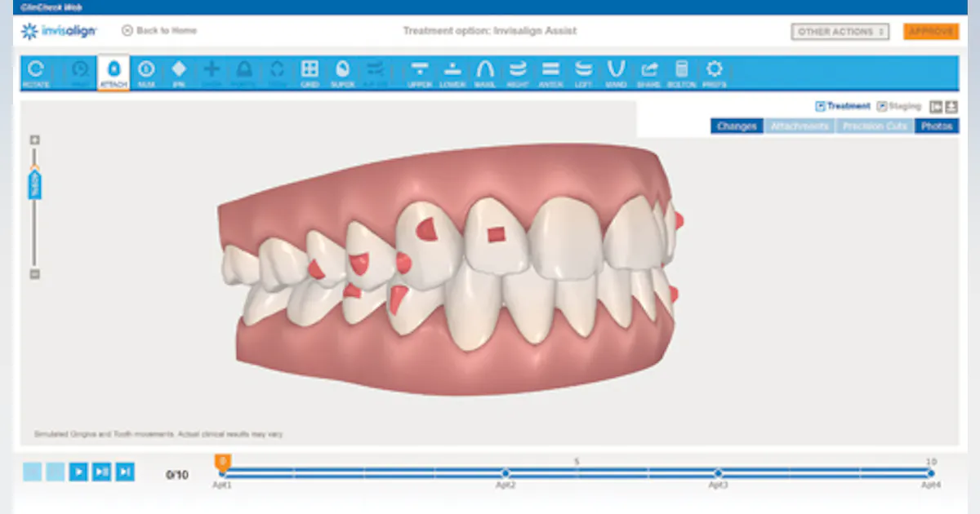
Task: Click the orange stage 0 timeline handle
Action: (223, 463)
